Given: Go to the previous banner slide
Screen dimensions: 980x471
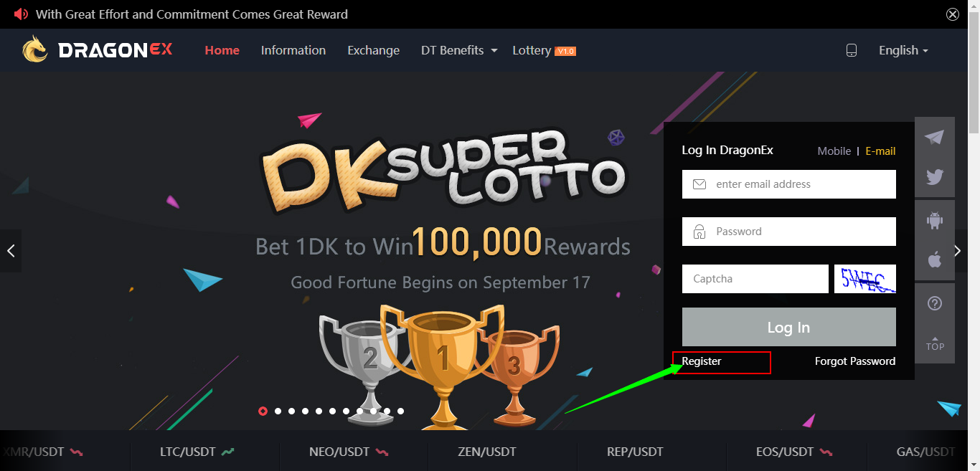Looking at the screenshot, I should [x=11, y=251].
